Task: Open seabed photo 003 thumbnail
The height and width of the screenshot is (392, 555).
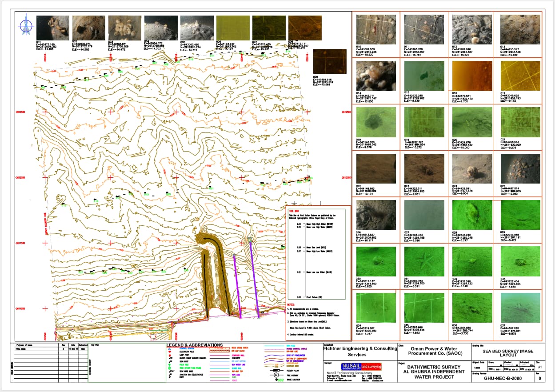Action: 125,28
